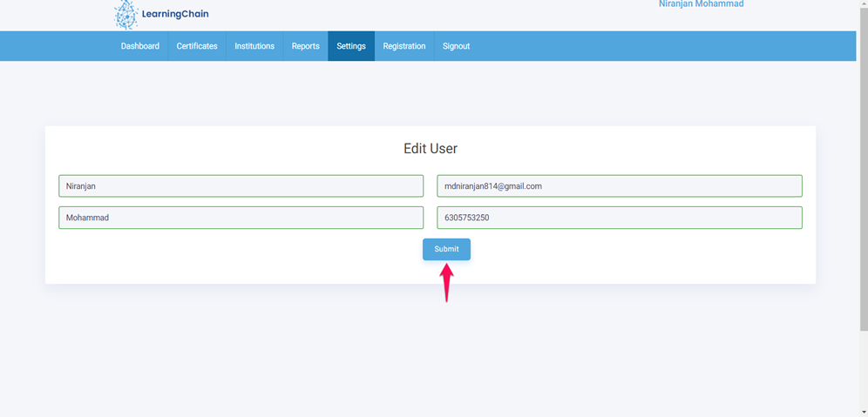868x417 pixels.
Task: Click the vertical scrollbar thumb
Action: click(863, 165)
